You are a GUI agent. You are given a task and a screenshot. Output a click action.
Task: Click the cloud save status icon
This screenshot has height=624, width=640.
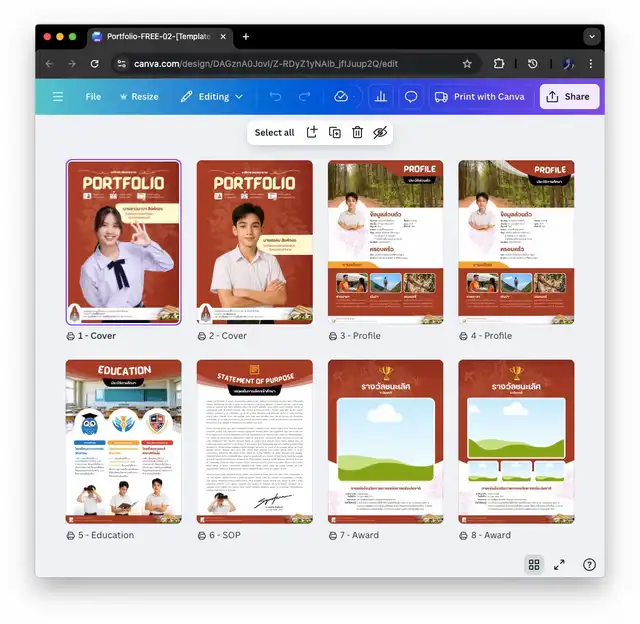(341, 97)
